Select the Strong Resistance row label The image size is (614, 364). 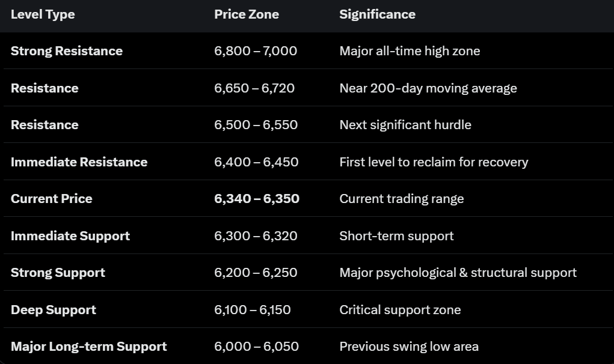pyautogui.click(x=67, y=51)
